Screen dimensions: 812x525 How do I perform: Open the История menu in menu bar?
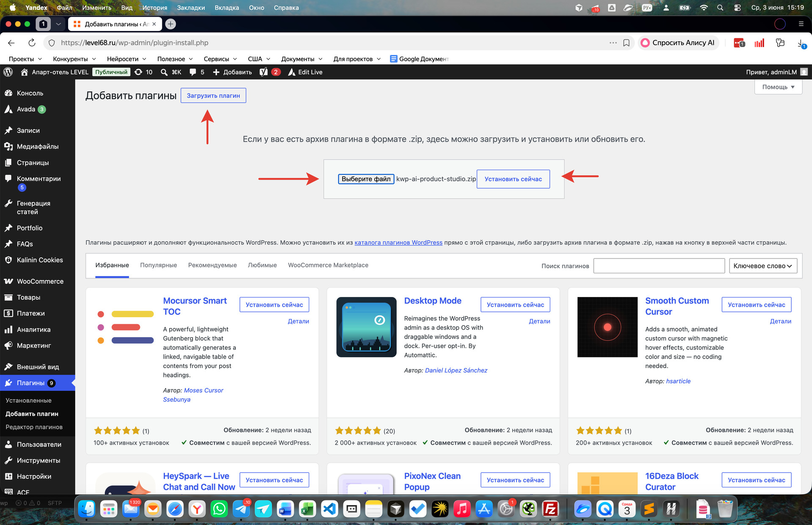pos(155,8)
